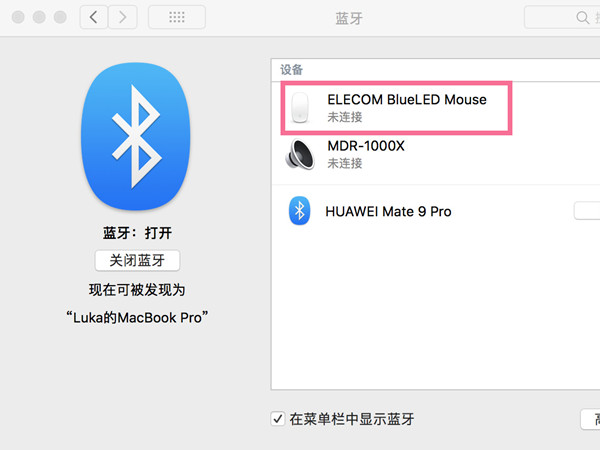Select the ELECOM BlueLED Mouse device name

(407, 99)
